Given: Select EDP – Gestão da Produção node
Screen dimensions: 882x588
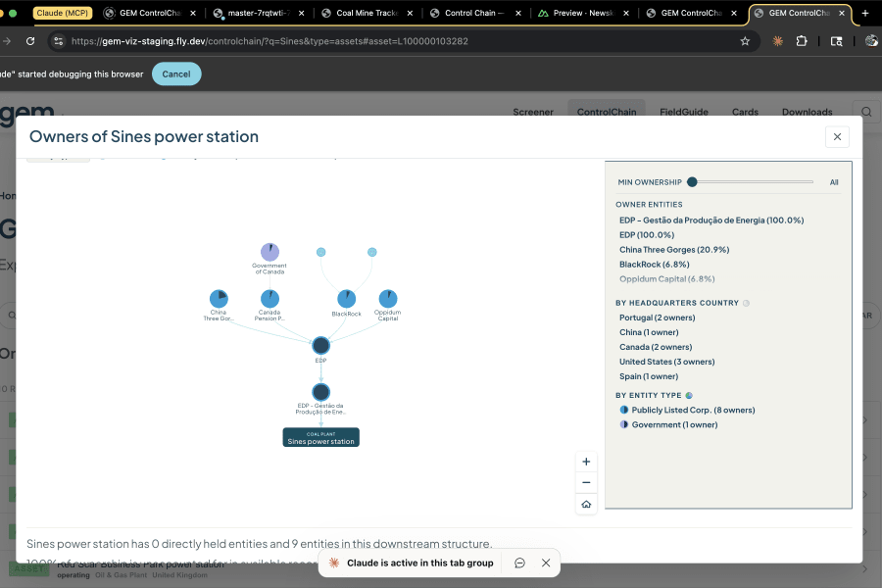Looking at the screenshot, I should [320, 392].
